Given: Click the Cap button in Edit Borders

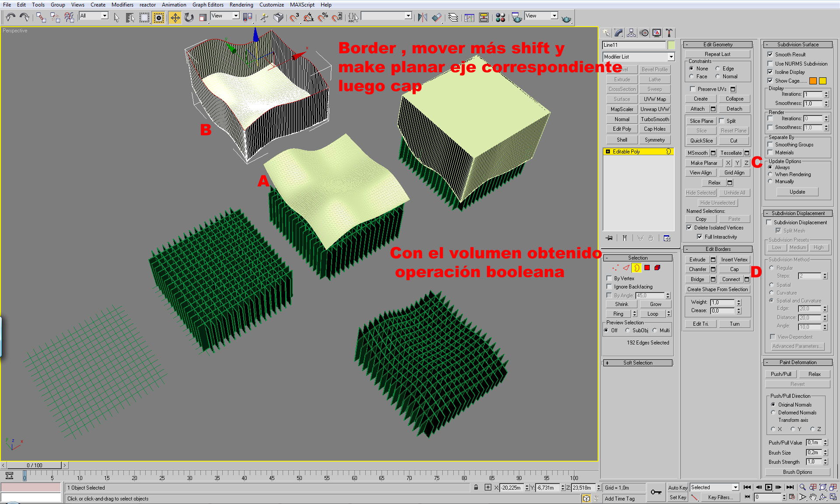Looking at the screenshot, I should (734, 269).
